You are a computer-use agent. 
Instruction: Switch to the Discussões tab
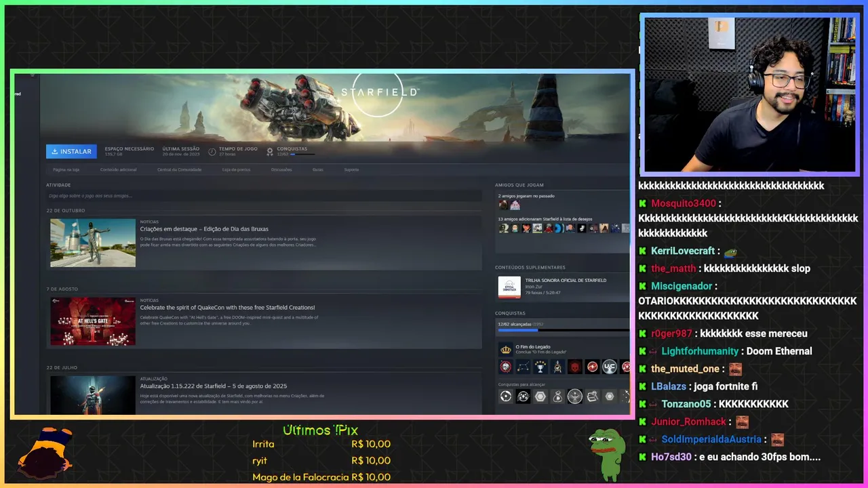281,169
